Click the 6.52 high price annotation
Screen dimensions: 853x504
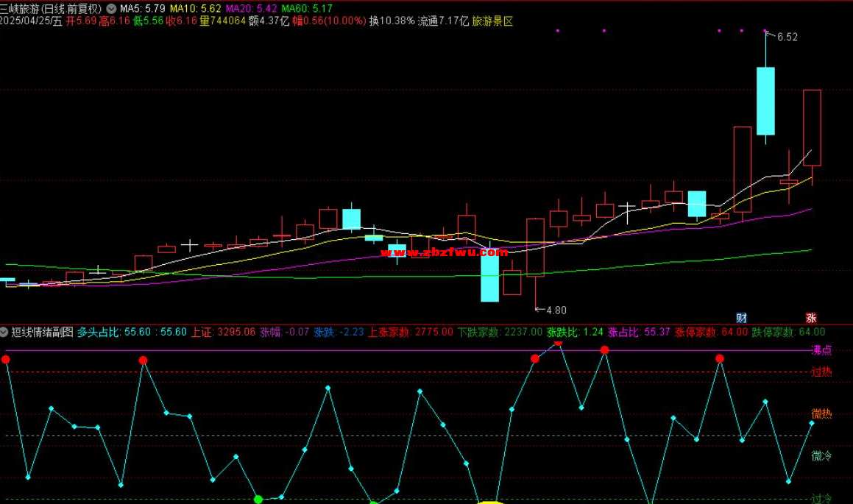[x=787, y=37]
